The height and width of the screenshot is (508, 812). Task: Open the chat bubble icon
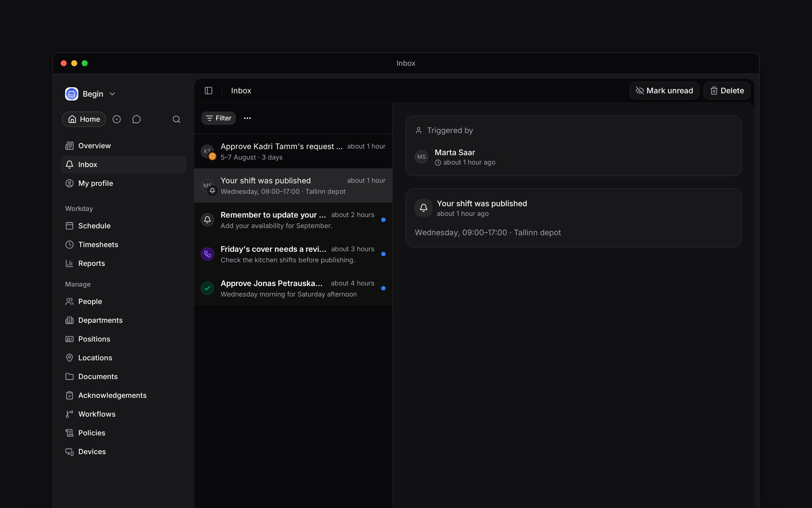point(136,119)
